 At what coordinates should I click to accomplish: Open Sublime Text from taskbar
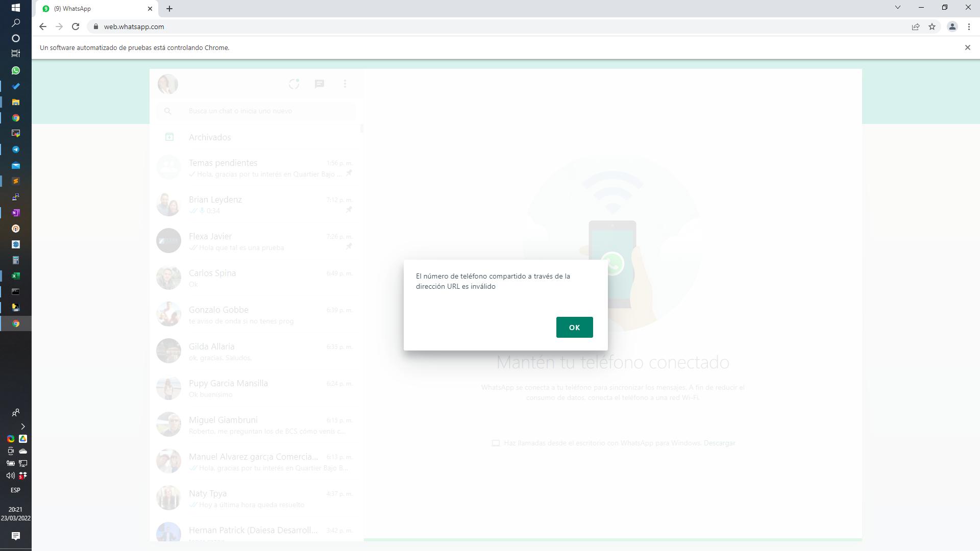coord(16,181)
